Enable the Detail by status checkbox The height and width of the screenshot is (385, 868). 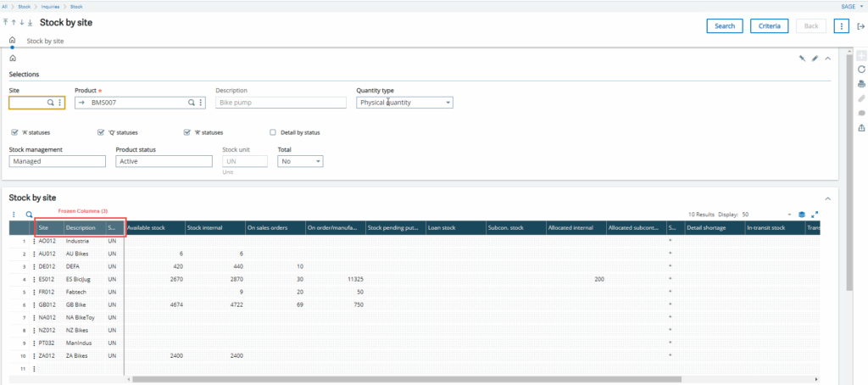(272, 132)
